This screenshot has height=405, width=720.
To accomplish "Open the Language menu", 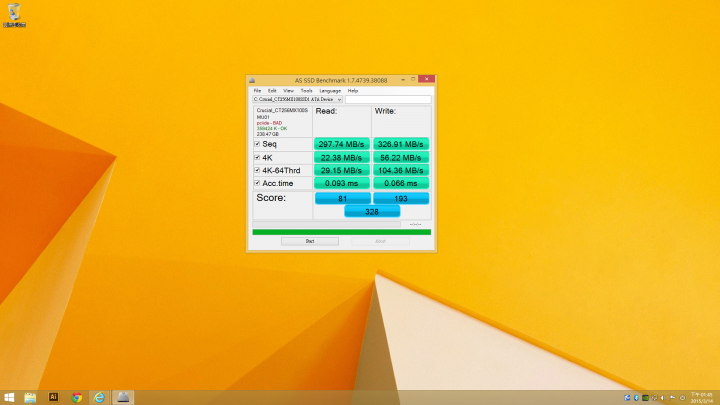I will (330, 91).
